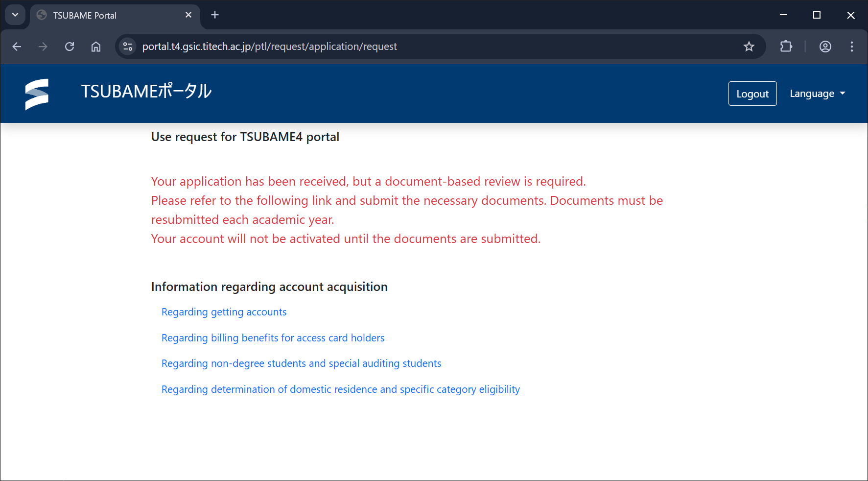Click the browser forward arrow
Image resolution: width=868 pixels, height=481 pixels.
coord(43,47)
